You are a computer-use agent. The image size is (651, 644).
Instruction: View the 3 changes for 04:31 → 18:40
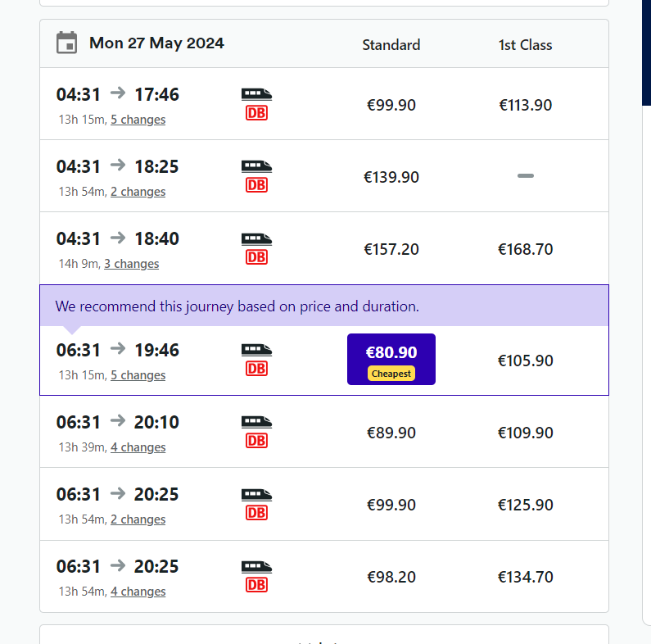pos(131,264)
